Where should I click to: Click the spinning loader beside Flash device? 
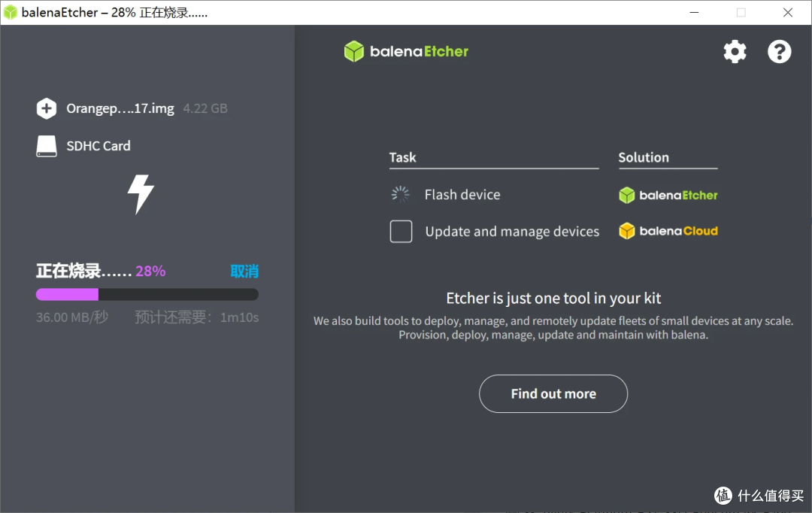[x=400, y=194]
